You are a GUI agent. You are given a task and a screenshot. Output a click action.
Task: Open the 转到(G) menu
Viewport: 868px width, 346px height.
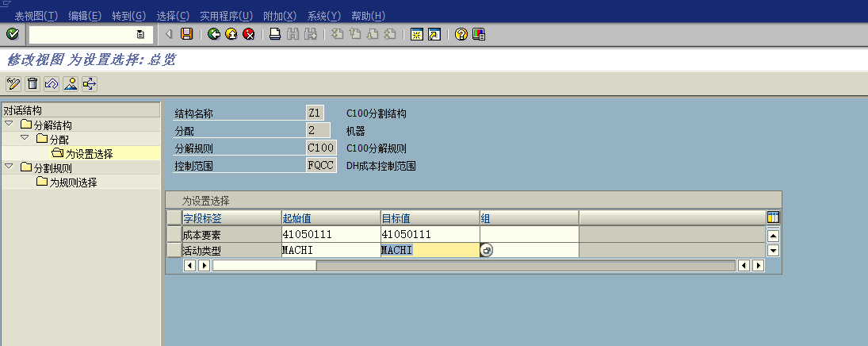129,16
